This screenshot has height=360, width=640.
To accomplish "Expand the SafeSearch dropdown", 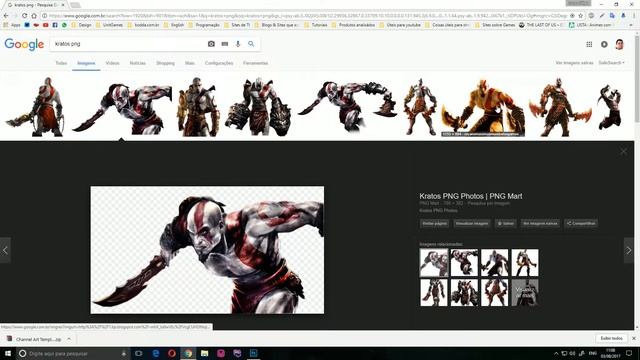I will pyautogui.click(x=611, y=63).
